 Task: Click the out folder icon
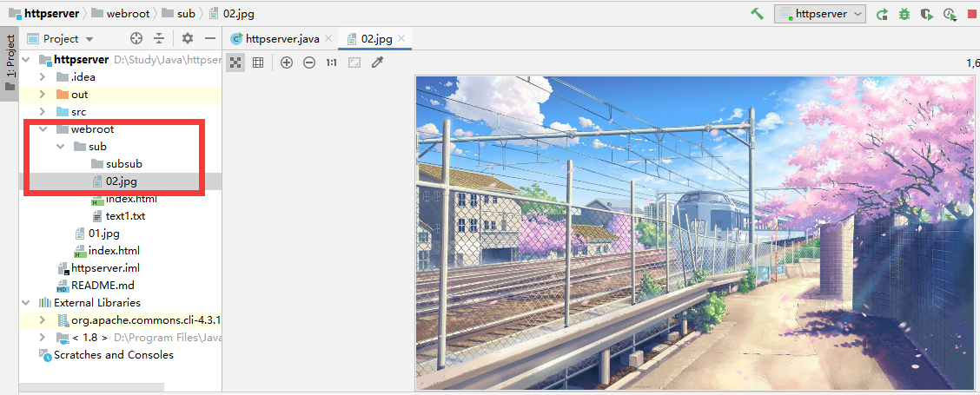(62, 95)
